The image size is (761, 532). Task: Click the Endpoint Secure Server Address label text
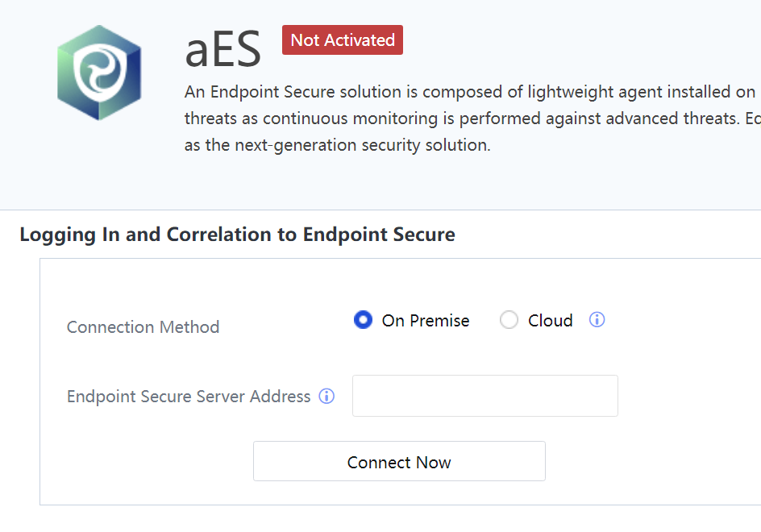pos(189,397)
